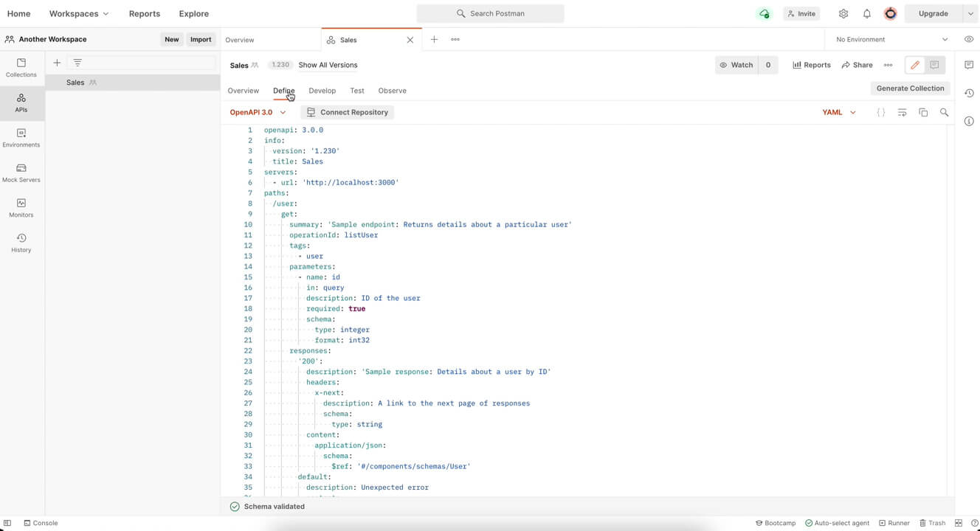Viewport: 980px width, 531px height.
Task: Toggle Auto-select agent in the status bar
Action: (x=838, y=523)
